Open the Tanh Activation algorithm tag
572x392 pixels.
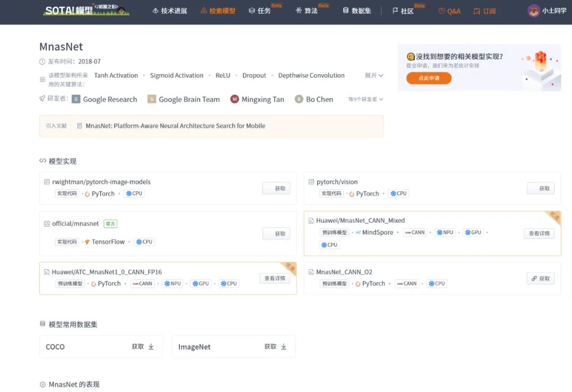[x=116, y=76]
